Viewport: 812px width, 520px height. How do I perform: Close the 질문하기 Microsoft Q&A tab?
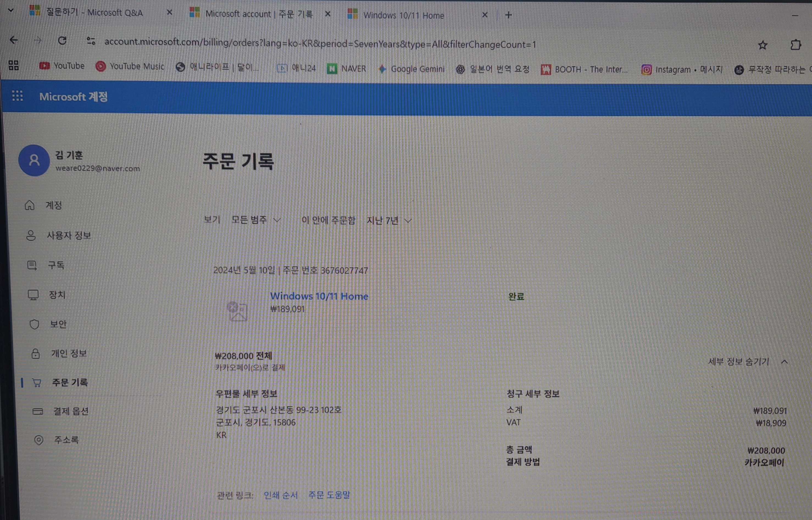pyautogui.click(x=169, y=12)
